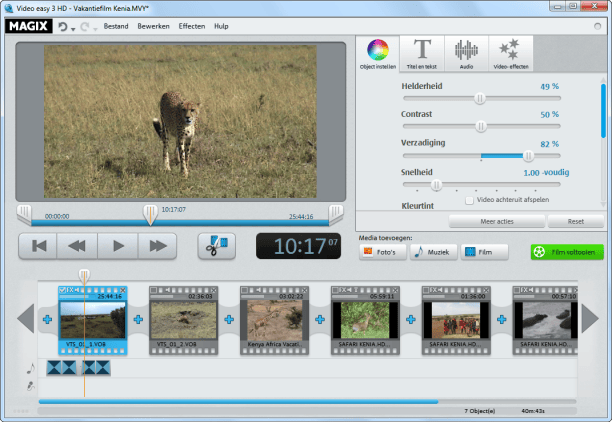Click the music note track icon
This screenshot has height=422, width=612.
[30, 368]
